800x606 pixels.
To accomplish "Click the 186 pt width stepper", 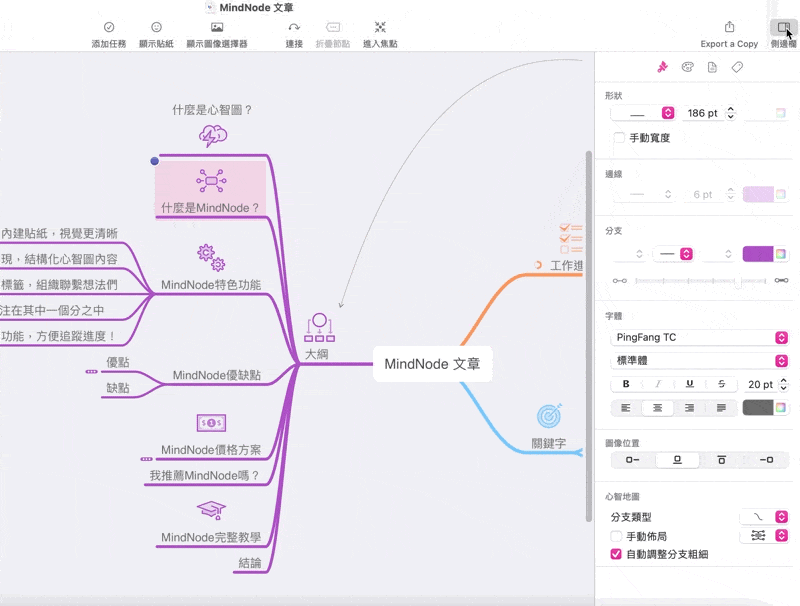I will pyautogui.click(x=731, y=113).
